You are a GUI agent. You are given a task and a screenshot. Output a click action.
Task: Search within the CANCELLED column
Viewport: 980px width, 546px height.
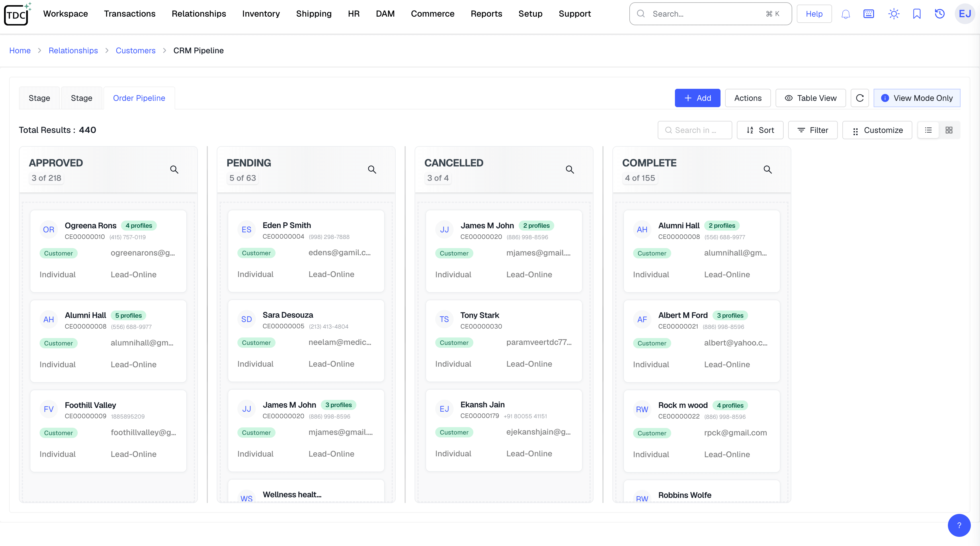(570, 170)
